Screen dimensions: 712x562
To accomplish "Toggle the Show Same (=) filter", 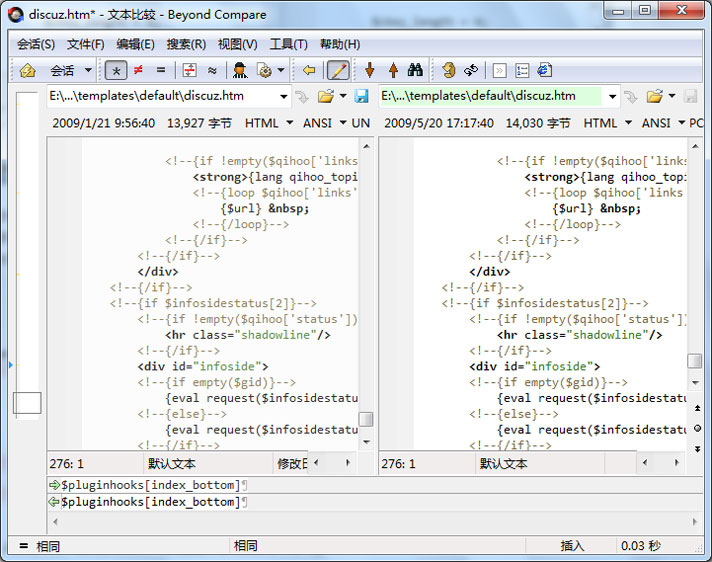I will [161, 70].
